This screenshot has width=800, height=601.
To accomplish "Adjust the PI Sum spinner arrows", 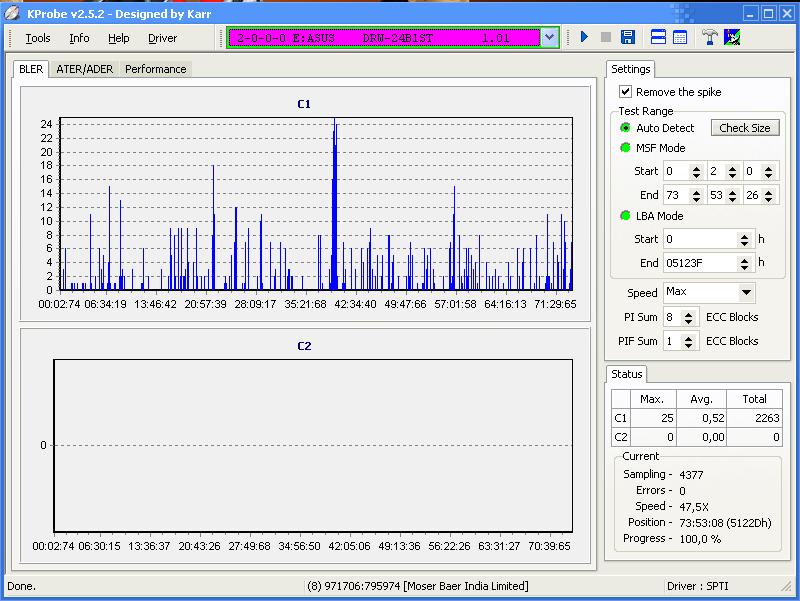I will pos(688,317).
